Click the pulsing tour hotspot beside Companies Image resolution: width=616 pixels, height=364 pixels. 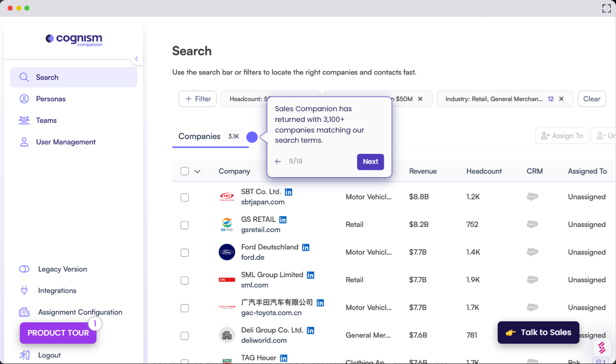(x=252, y=137)
